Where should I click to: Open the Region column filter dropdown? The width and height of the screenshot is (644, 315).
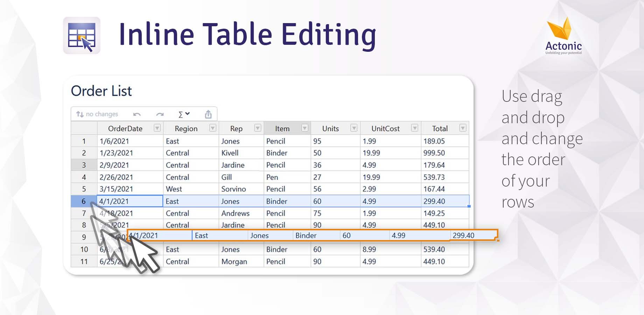(x=212, y=128)
